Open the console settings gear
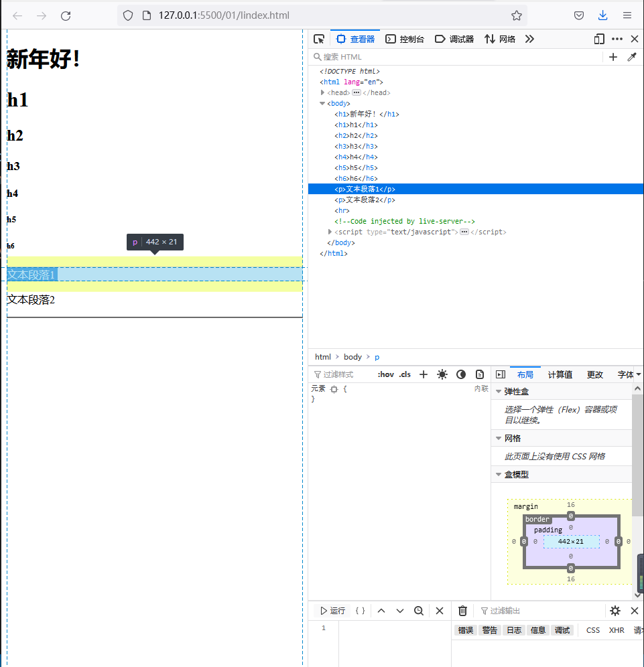This screenshot has height=667, width=644. 615,611
